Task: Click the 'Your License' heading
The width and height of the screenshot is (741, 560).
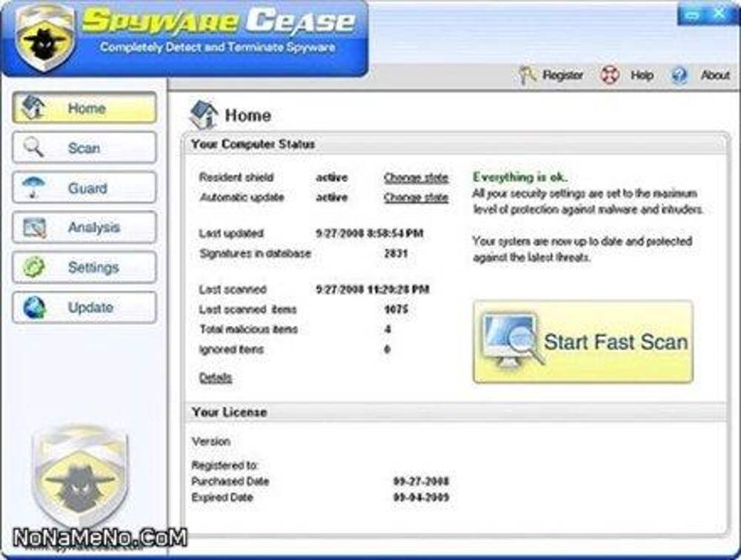Action: point(229,413)
